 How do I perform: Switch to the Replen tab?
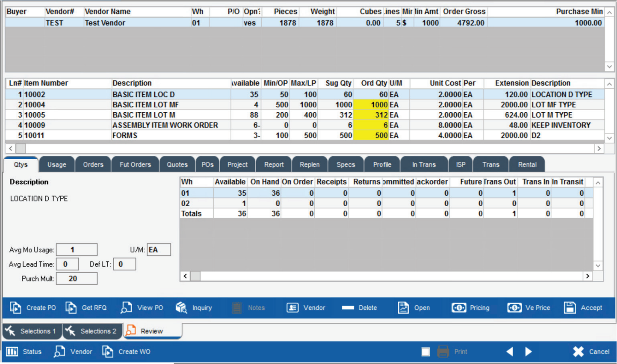pos(310,164)
